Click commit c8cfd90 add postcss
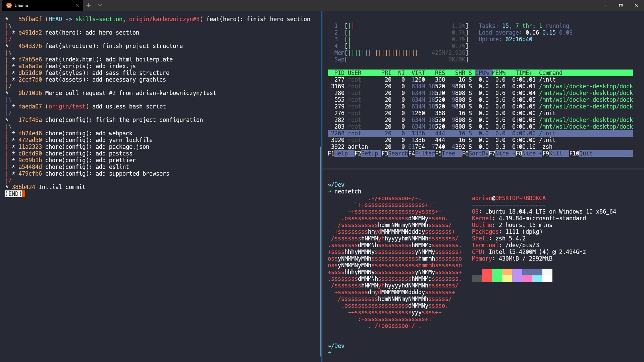The image size is (644, 362). pyautogui.click(x=75, y=153)
